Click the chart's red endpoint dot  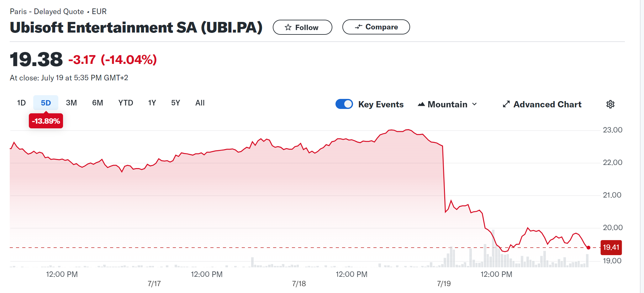pos(589,248)
